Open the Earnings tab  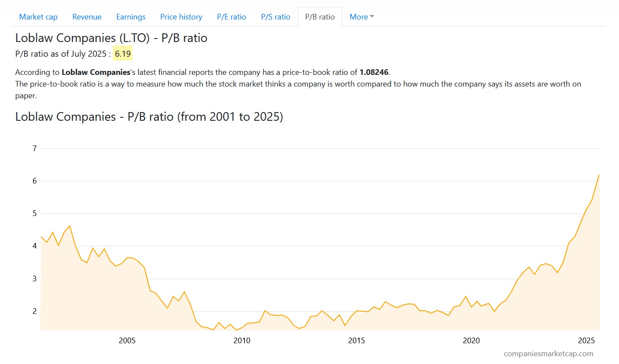pos(131,17)
